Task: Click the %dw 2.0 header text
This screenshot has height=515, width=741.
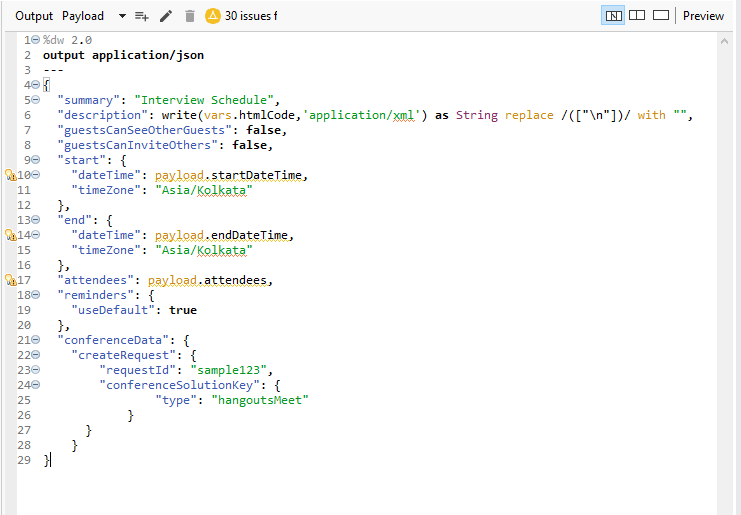Action: pyautogui.click(x=67, y=40)
